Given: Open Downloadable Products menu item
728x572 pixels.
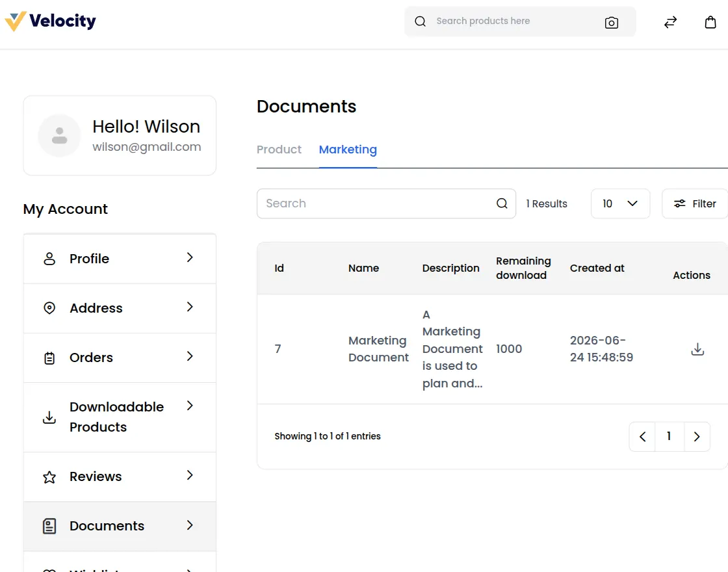Looking at the screenshot, I should (x=120, y=417).
